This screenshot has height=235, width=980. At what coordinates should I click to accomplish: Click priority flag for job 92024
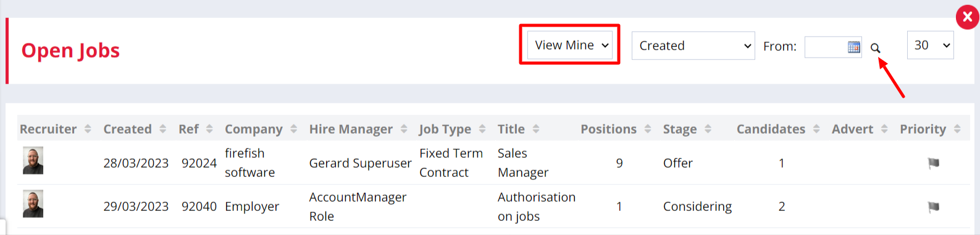point(934,163)
